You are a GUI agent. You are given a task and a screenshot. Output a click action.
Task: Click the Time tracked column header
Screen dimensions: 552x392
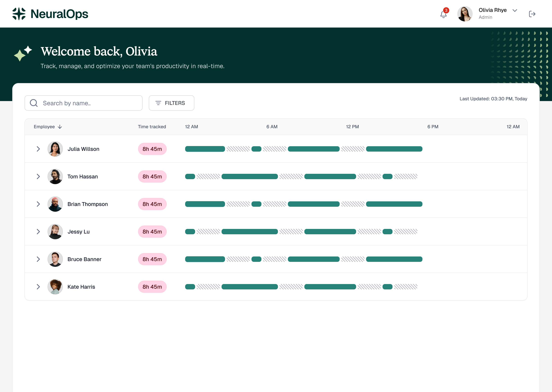(x=152, y=127)
